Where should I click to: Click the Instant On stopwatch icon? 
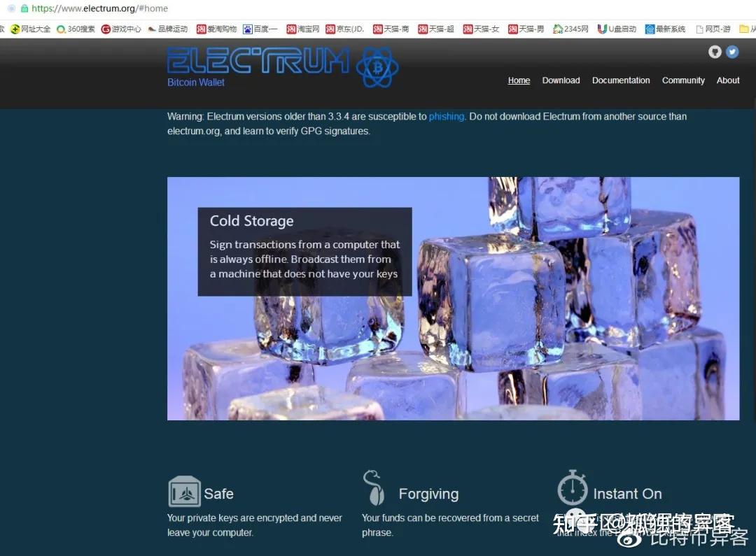pyautogui.click(x=573, y=487)
